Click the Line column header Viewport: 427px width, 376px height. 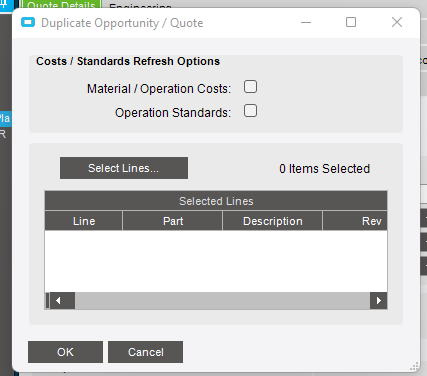pos(84,221)
